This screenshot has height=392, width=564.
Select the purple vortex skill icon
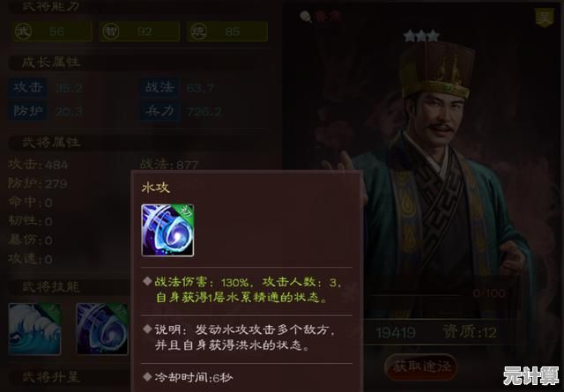102,329
